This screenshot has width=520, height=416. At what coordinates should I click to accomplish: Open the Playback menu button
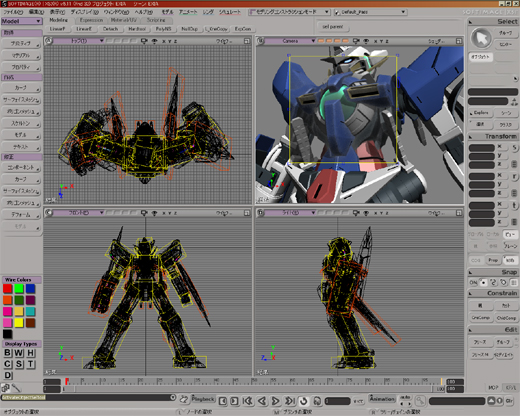pyautogui.click(x=203, y=399)
